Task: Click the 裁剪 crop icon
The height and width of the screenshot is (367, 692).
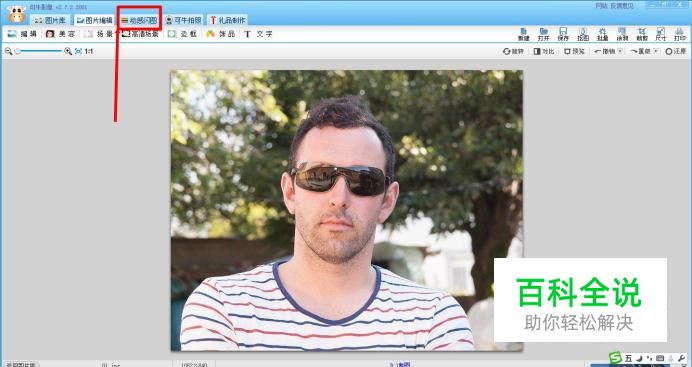Action: (x=642, y=34)
